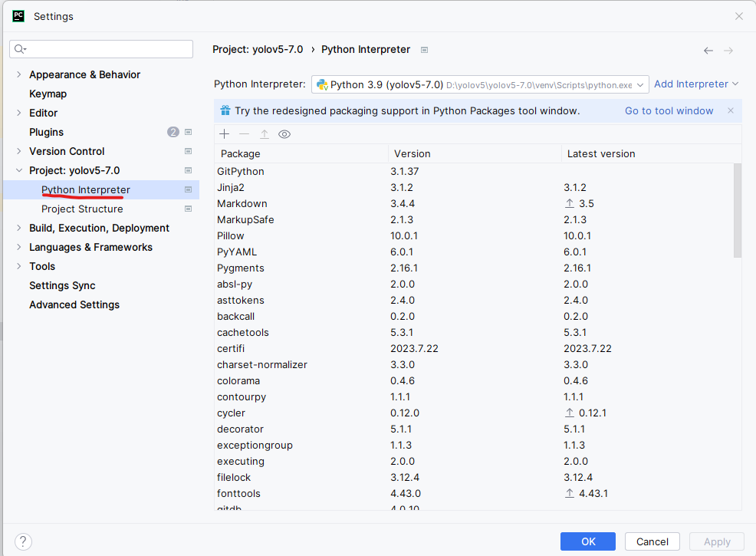The height and width of the screenshot is (556, 756).
Task: Dismiss the packaging support banner
Action: point(731,110)
